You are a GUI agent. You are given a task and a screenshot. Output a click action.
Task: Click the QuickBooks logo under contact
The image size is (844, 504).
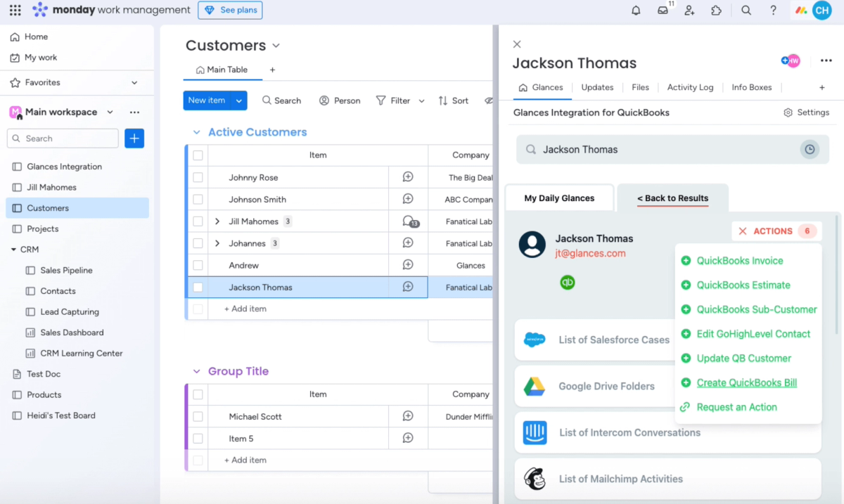click(x=568, y=283)
